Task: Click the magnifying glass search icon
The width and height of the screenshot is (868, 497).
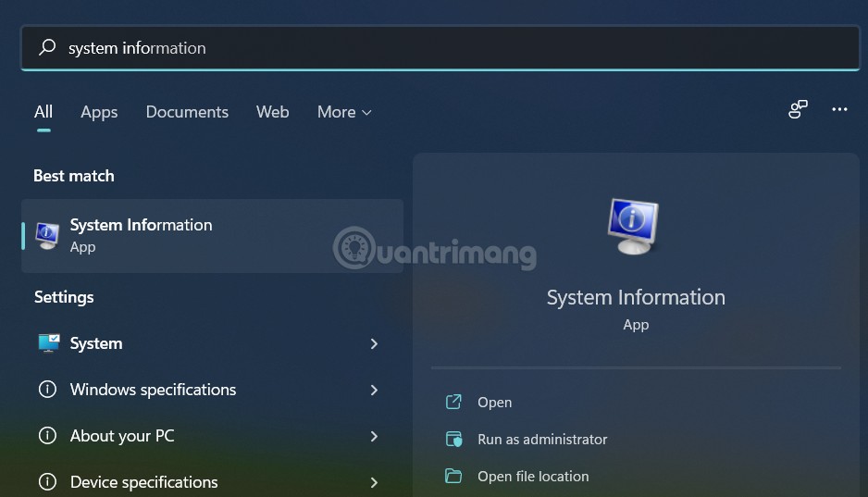Action: [47, 47]
